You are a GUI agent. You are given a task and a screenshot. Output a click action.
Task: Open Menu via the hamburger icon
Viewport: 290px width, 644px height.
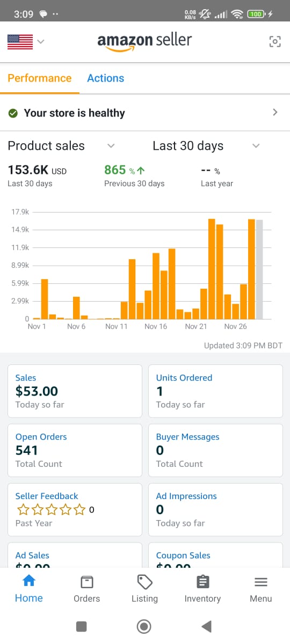(261, 582)
